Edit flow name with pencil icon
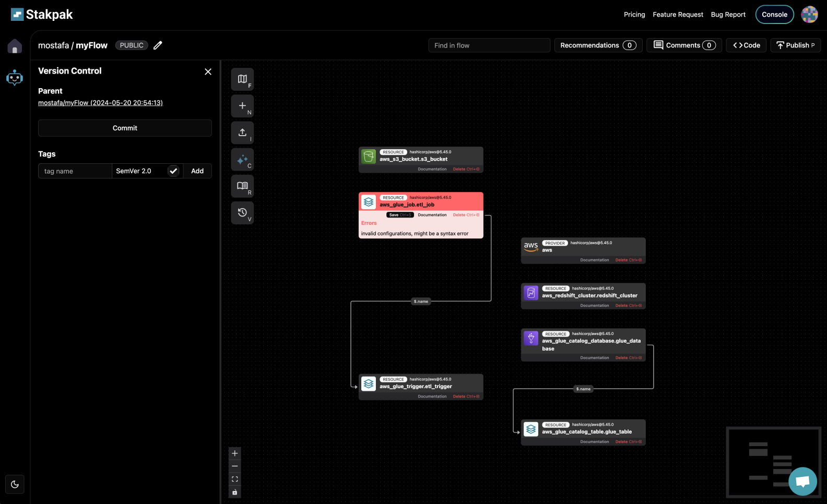The height and width of the screenshot is (504, 827). pos(158,45)
